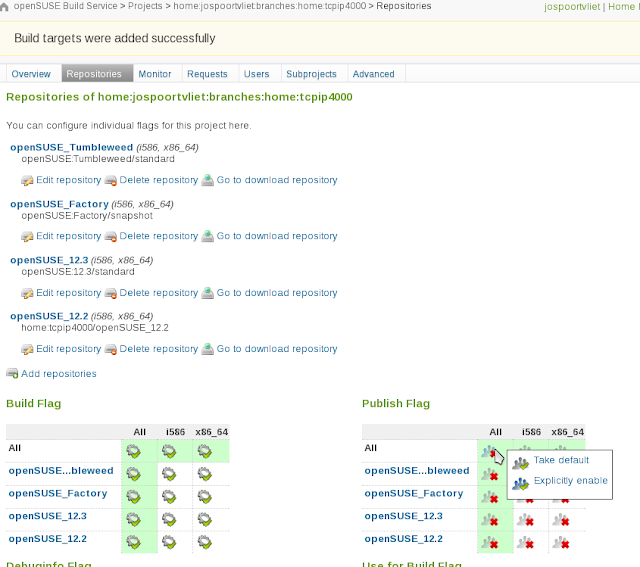The width and height of the screenshot is (640, 567).
Task: Toggle Publish flag openSUSE_Factory All column
Action: [489, 497]
